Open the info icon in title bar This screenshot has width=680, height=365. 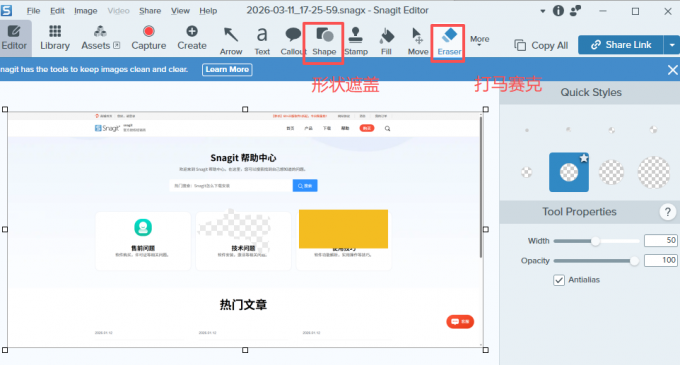558,10
